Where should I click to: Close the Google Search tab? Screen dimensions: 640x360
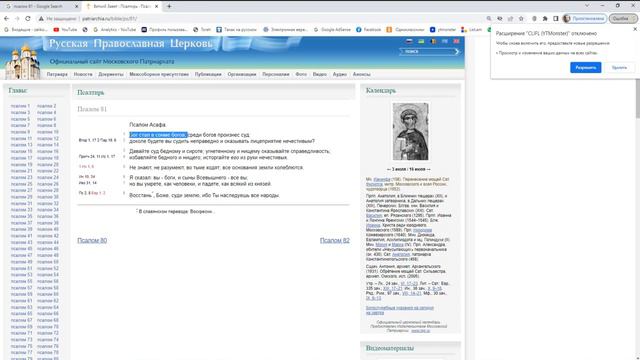76,7
